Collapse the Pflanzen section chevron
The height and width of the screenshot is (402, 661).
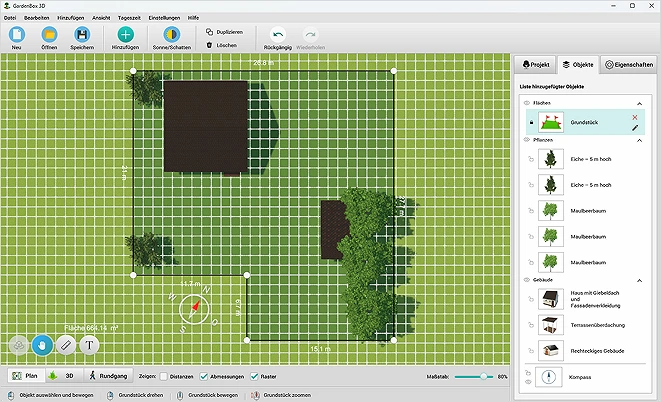(640, 140)
